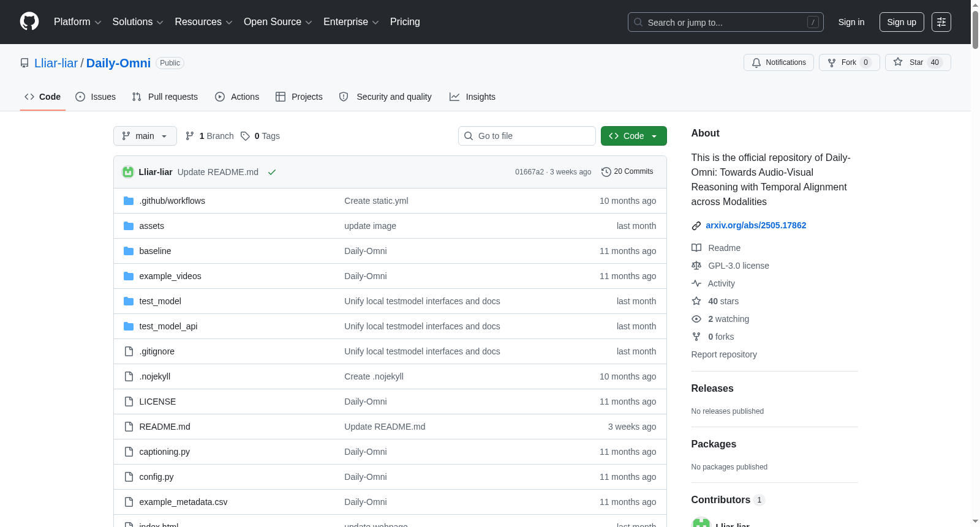This screenshot has height=527, width=980.
Task: Click the commit history clock icon
Action: [x=606, y=172]
